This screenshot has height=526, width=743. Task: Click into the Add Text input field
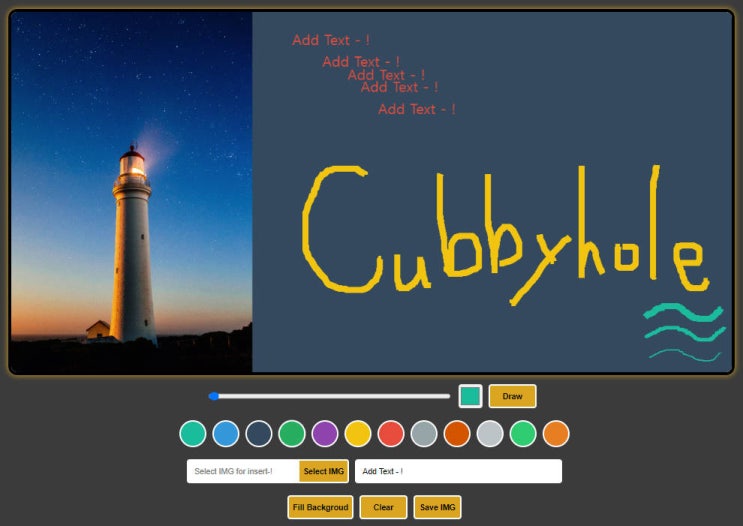click(x=458, y=471)
